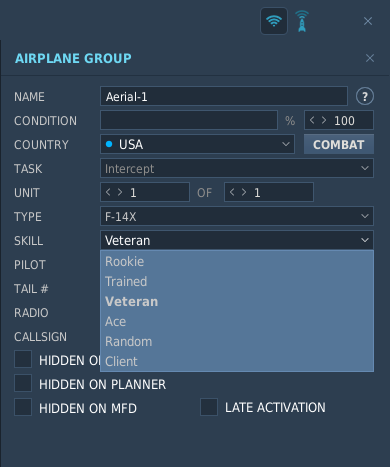The width and height of the screenshot is (390, 467).
Task: Check the Late Activation checkbox
Action: [x=209, y=407]
